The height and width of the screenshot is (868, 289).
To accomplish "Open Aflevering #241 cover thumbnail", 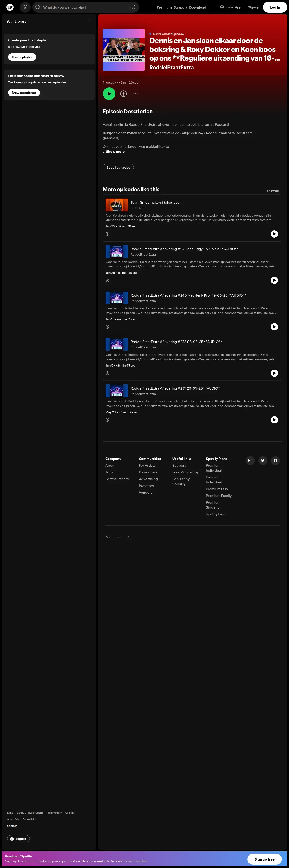I will (117, 251).
